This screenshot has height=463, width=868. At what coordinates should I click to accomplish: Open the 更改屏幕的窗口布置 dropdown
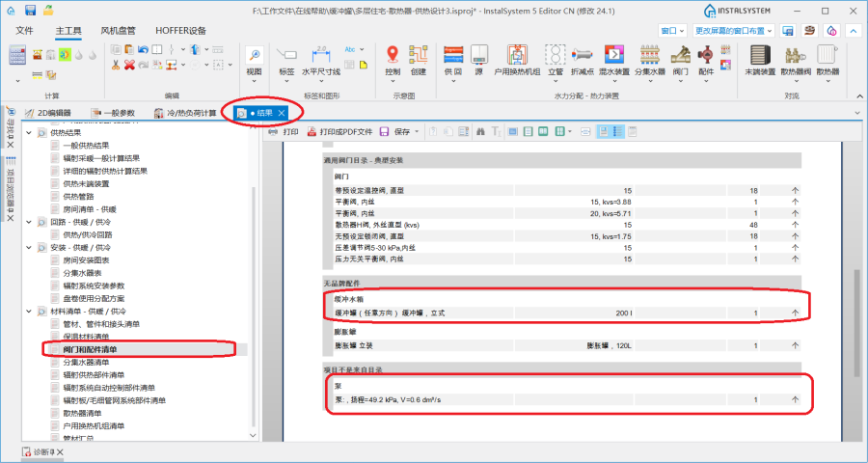(733, 31)
